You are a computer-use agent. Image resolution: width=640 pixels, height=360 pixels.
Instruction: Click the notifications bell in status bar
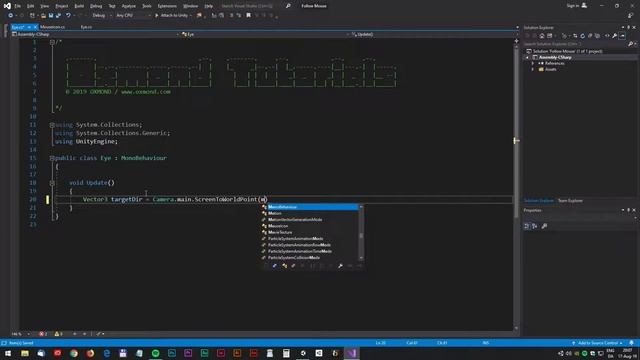pyautogui.click(x=631, y=343)
